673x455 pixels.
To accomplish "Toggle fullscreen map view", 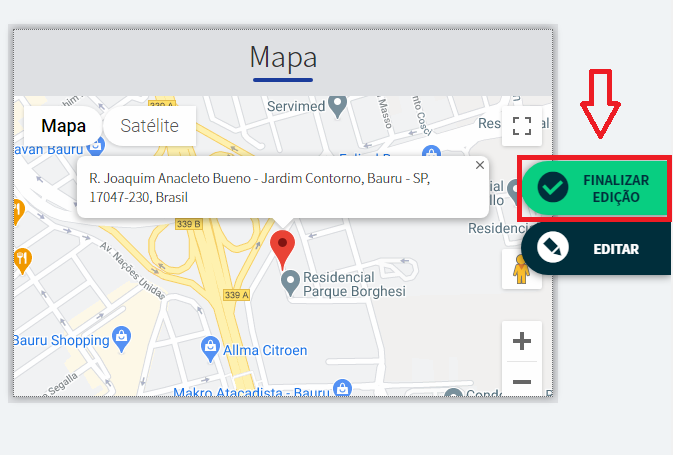I will 521,126.
